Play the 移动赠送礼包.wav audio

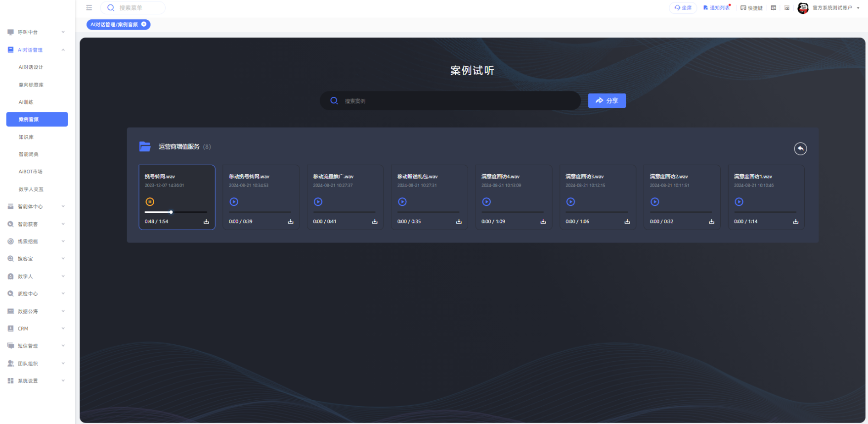(x=403, y=202)
